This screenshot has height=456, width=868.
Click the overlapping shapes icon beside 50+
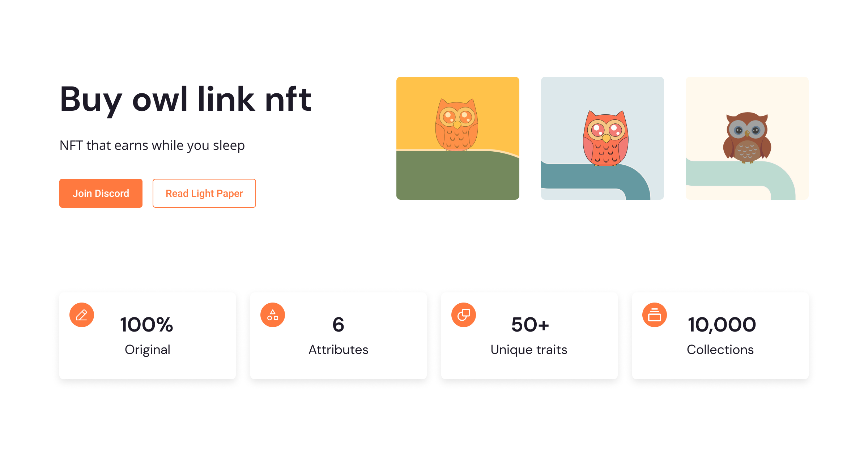463,314
